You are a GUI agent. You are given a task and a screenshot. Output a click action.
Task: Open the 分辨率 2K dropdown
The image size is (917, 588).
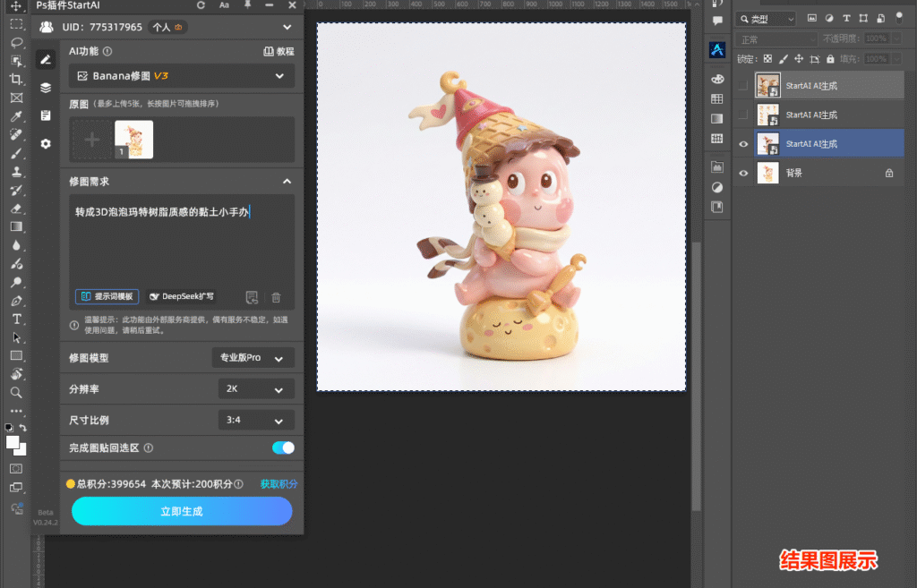point(256,389)
